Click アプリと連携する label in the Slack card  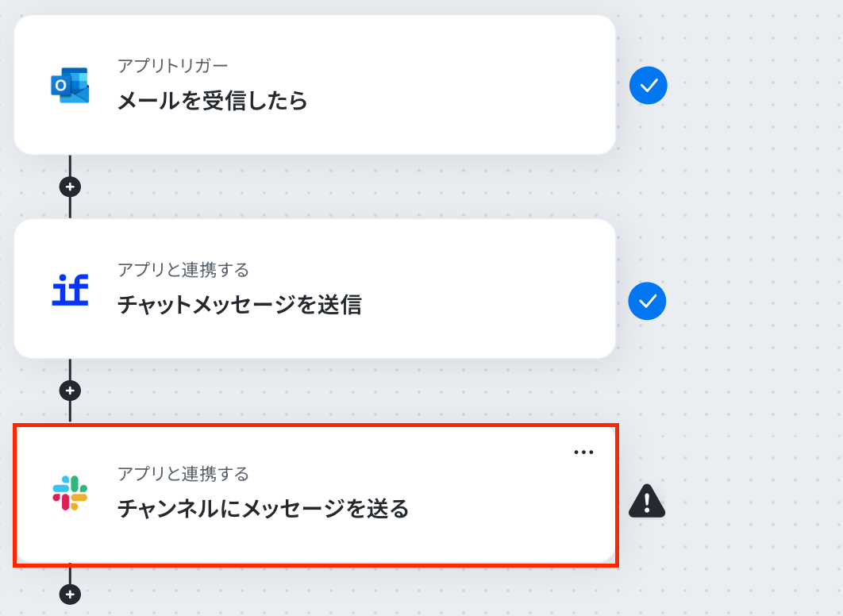click(183, 475)
